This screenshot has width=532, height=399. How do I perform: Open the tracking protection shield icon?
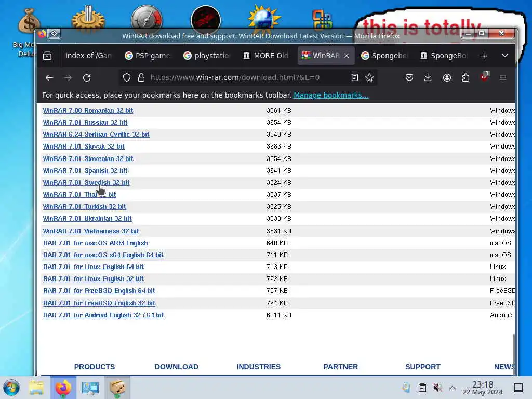[127, 78]
